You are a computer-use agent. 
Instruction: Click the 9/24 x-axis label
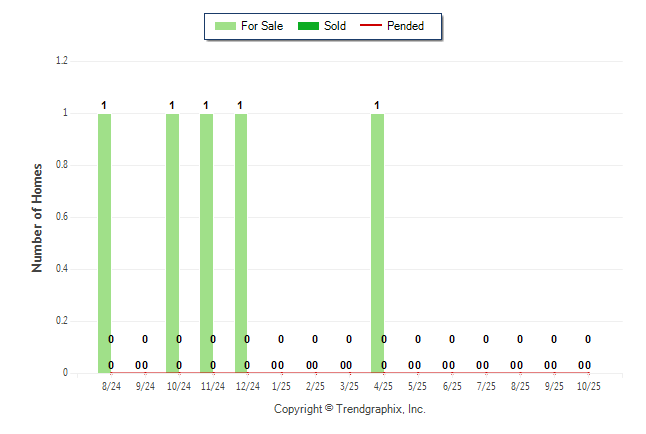pyautogui.click(x=145, y=386)
